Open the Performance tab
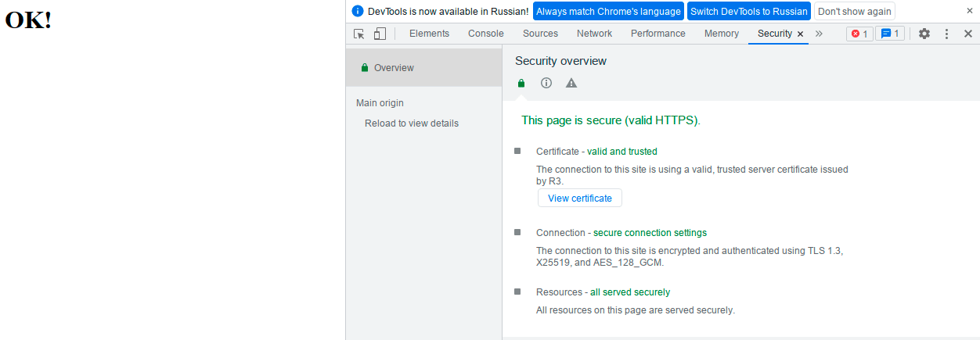The image size is (980, 340). pos(658,34)
